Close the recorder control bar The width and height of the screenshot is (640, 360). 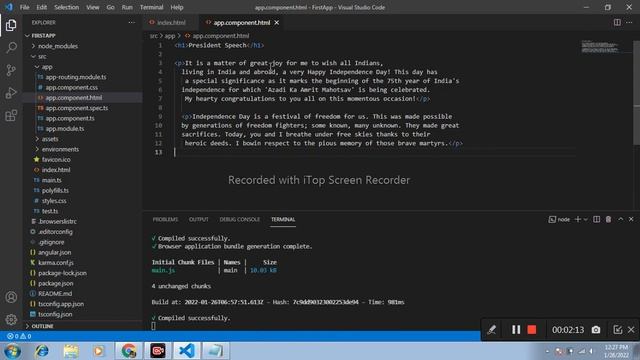[631, 329]
